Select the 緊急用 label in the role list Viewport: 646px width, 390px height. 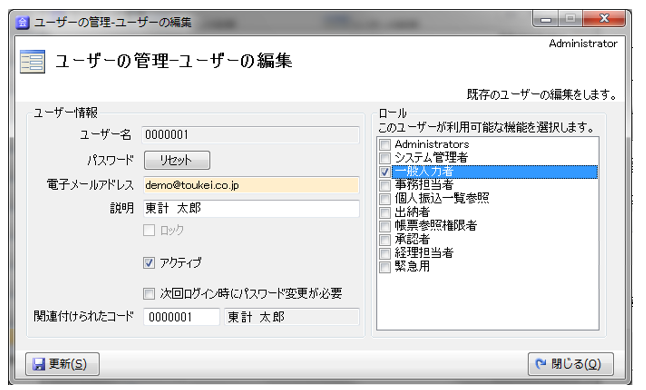click(412, 266)
